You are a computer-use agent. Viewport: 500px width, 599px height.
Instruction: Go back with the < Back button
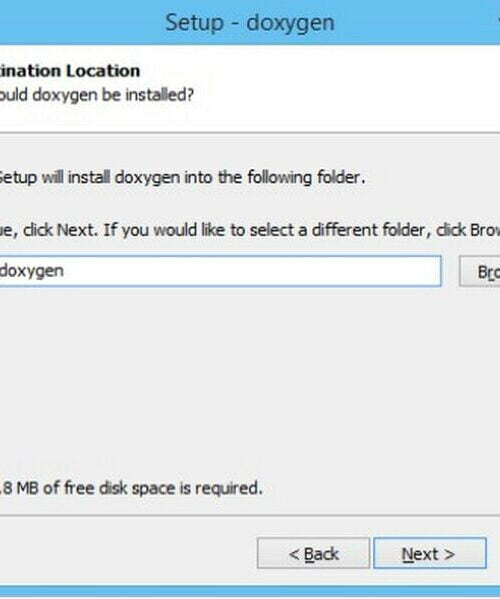313,553
